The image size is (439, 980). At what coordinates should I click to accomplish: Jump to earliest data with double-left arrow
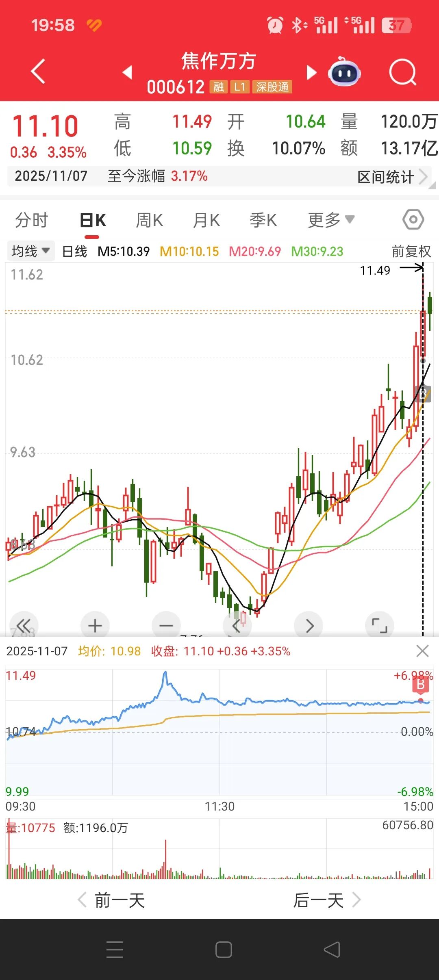click(24, 626)
